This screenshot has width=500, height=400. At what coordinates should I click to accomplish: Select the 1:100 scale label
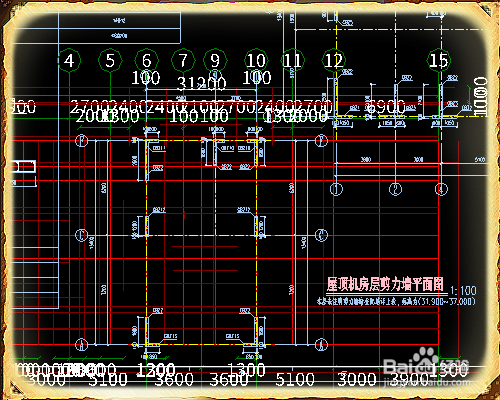click(463, 291)
